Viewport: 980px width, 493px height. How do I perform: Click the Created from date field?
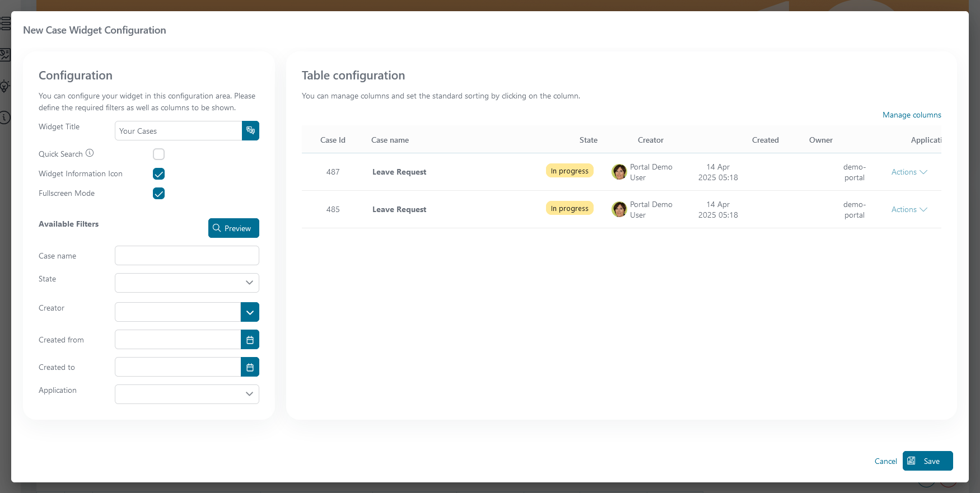point(178,340)
